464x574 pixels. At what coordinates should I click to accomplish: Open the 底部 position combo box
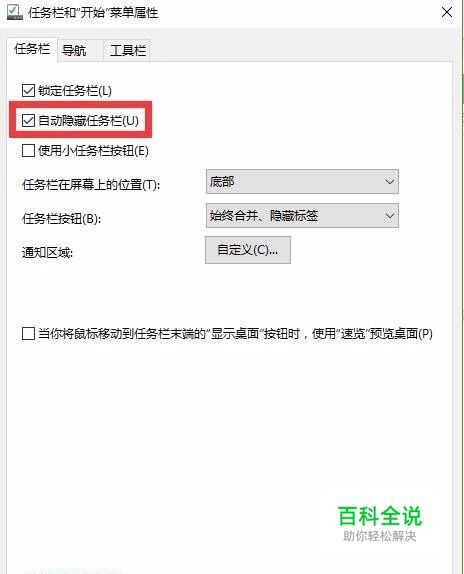pyautogui.click(x=302, y=182)
